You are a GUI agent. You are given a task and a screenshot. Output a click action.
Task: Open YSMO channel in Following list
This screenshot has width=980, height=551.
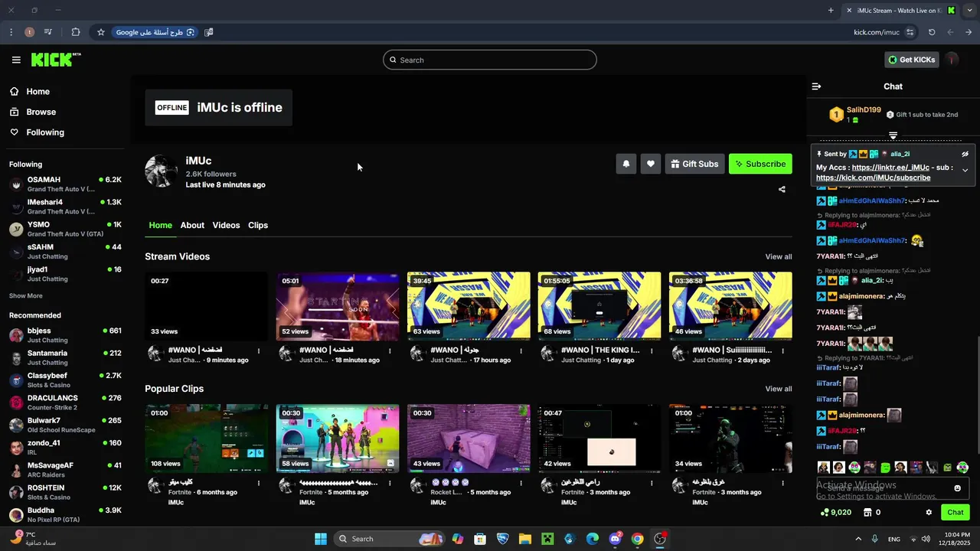65,229
